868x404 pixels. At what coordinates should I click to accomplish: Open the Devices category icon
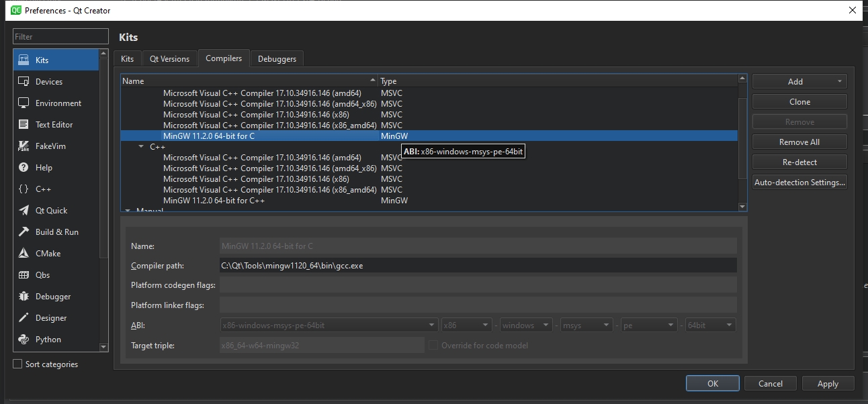click(x=24, y=81)
